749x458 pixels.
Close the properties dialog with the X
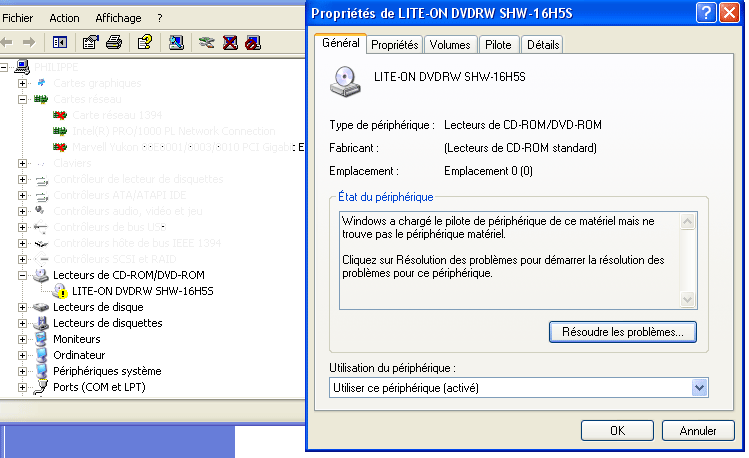[729, 13]
